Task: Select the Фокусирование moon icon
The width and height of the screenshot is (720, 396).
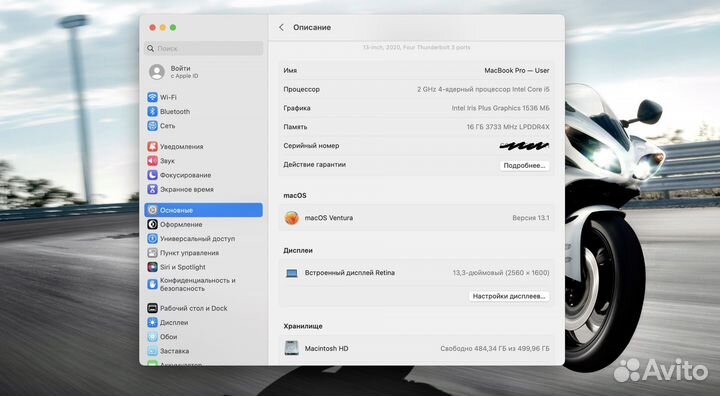Action: pyautogui.click(x=152, y=175)
